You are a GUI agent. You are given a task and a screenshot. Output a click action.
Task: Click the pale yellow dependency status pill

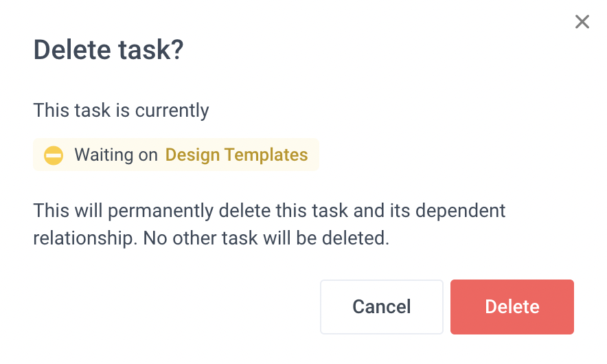pyautogui.click(x=176, y=155)
